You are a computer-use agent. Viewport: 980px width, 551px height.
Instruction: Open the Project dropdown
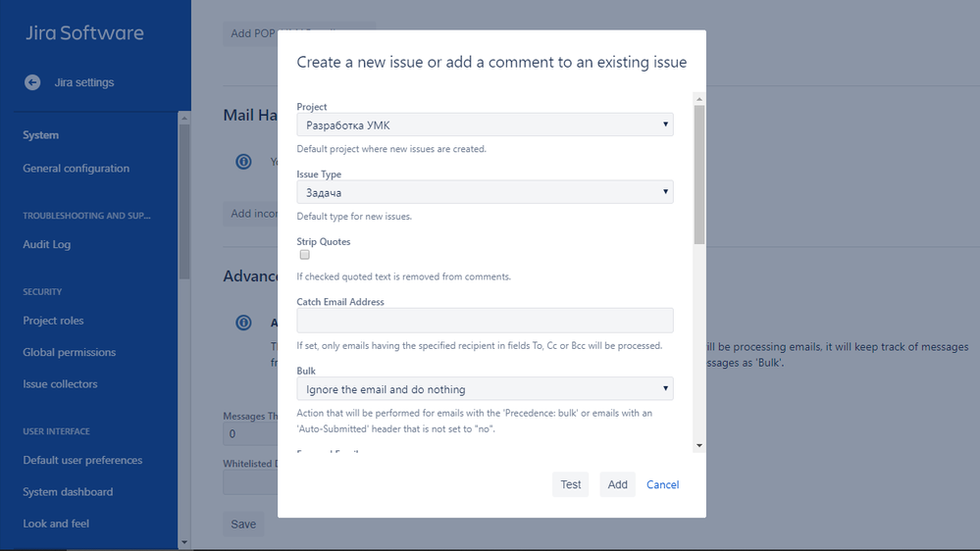485,125
